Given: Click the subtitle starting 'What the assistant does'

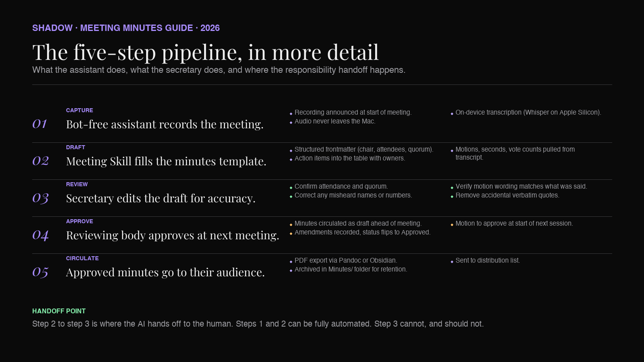Looking at the screenshot, I should click(219, 70).
